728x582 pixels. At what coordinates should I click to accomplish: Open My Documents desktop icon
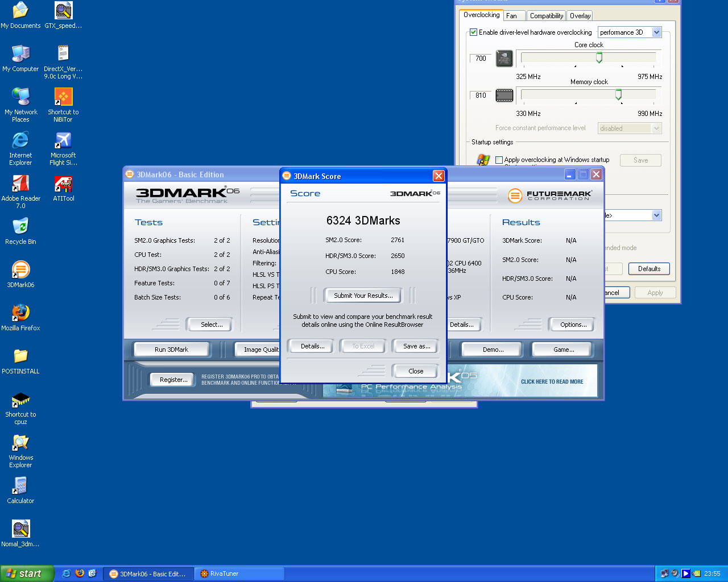(20, 15)
